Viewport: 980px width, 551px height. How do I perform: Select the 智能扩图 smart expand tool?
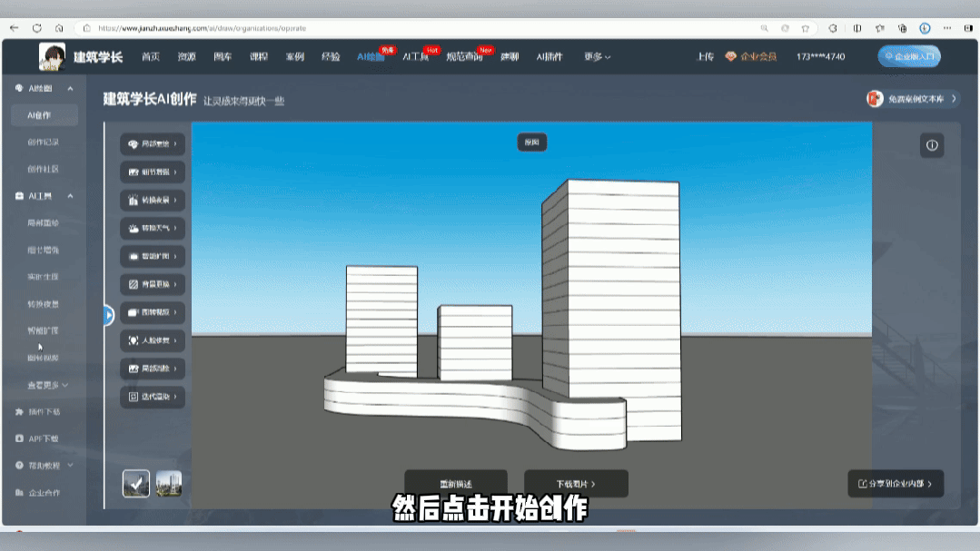click(x=152, y=256)
